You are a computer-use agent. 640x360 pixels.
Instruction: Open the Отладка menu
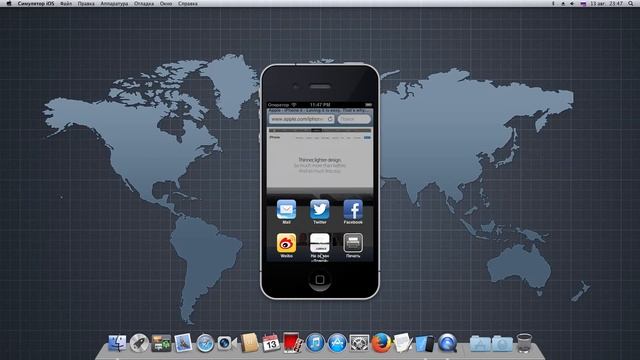(144, 3)
